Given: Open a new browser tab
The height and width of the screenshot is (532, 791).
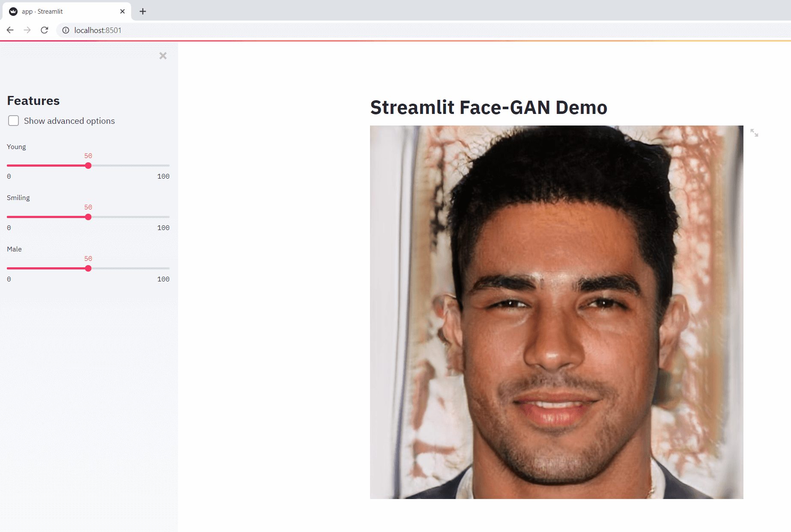Looking at the screenshot, I should click(x=143, y=12).
